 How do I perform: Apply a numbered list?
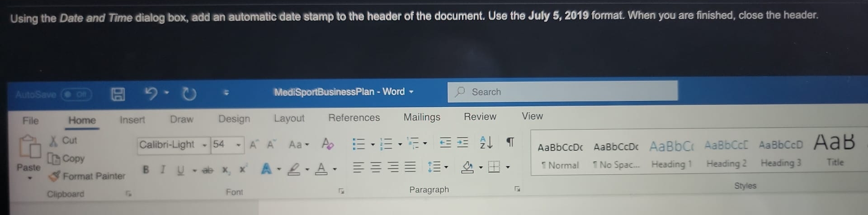click(x=386, y=144)
